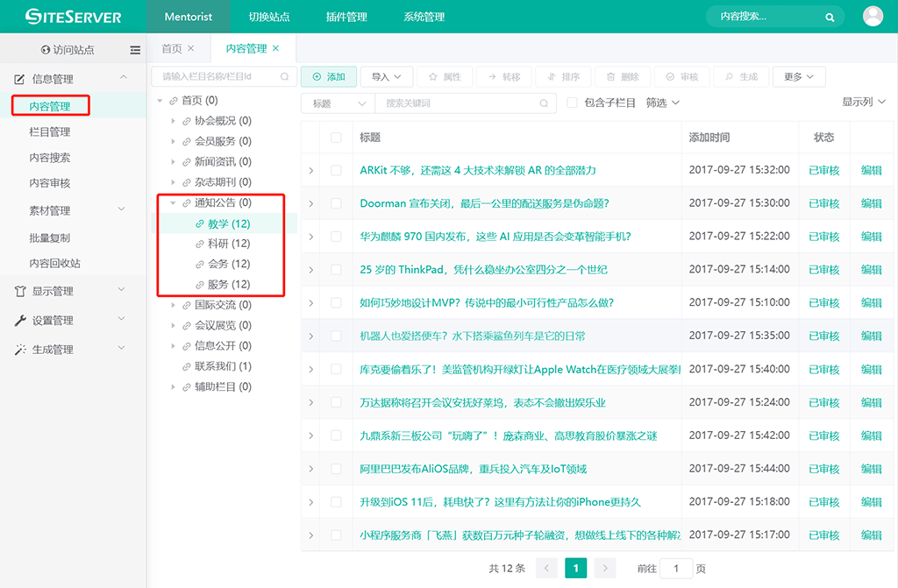Check the row for Doorman 宣布关闭 article
Image resolution: width=898 pixels, height=588 pixels.
click(336, 203)
